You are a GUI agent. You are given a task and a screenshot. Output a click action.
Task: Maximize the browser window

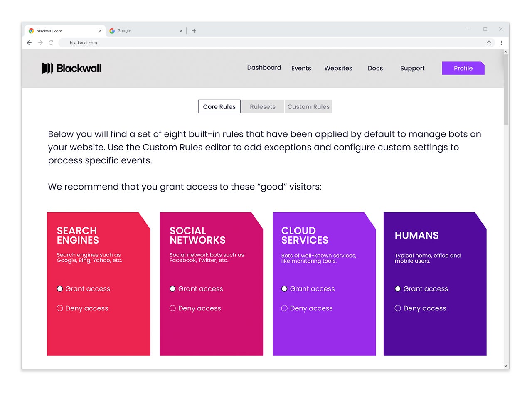pos(485,29)
